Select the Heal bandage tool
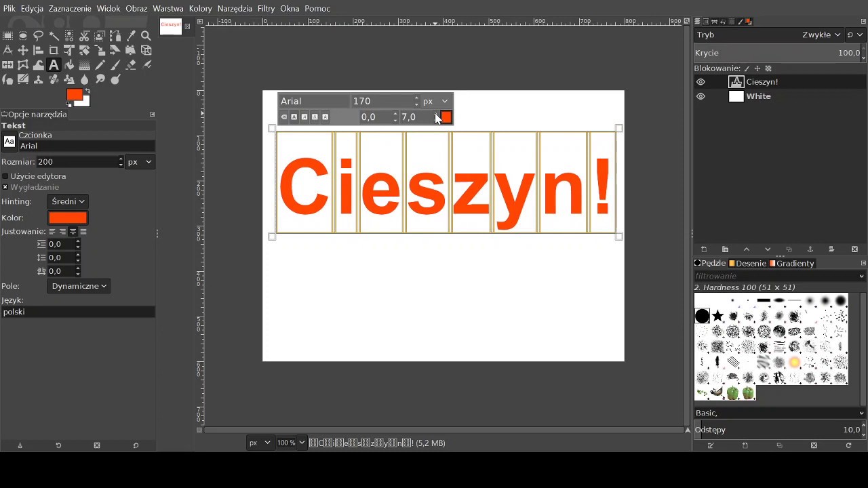 tap(54, 79)
